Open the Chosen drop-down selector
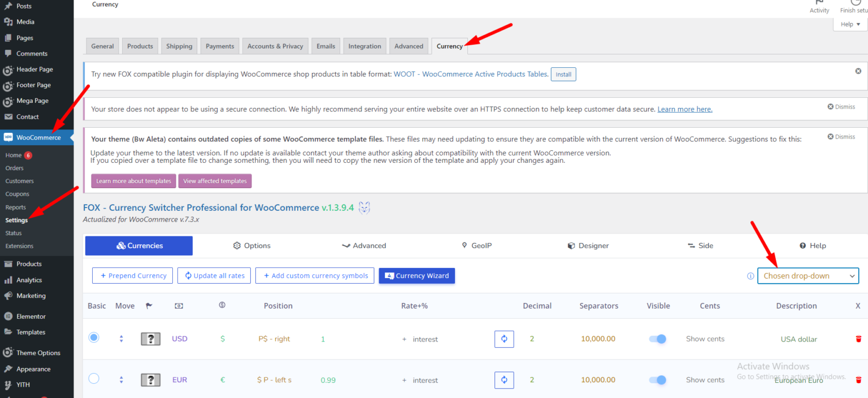 pos(808,276)
